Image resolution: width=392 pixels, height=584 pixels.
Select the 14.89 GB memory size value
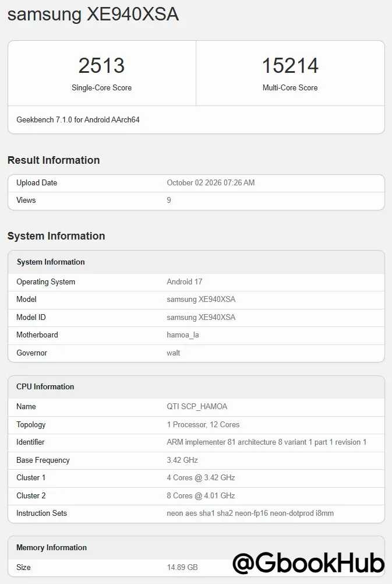pyautogui.click(x=182, y=567)
